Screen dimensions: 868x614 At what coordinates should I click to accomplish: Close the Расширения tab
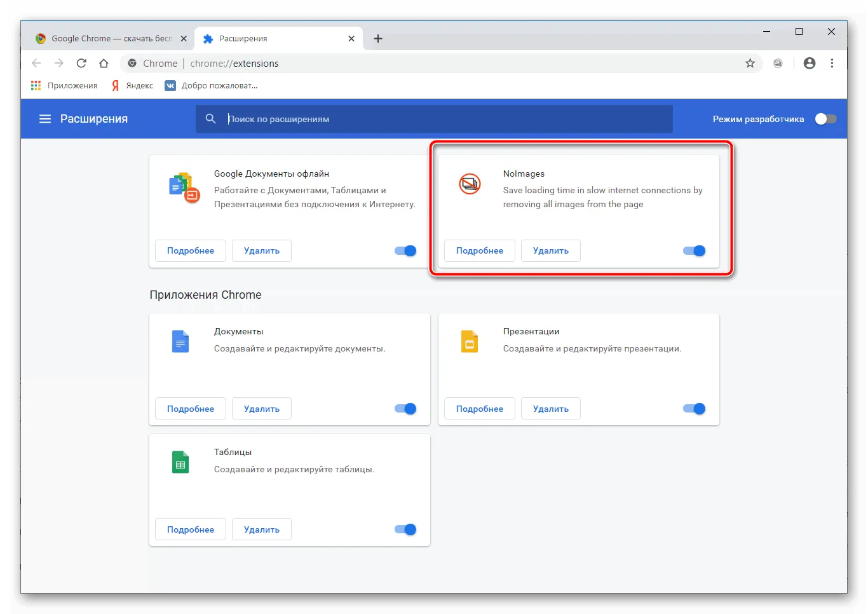point(351,39)
